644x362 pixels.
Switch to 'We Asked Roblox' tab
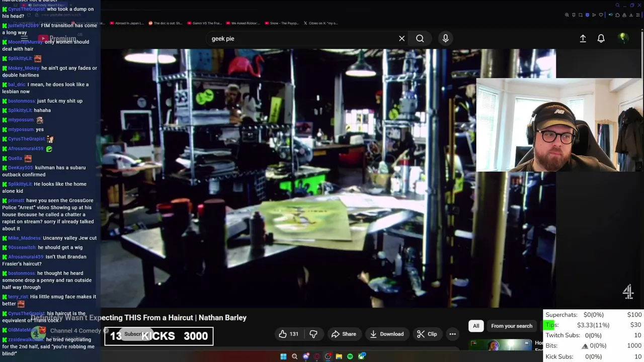243,23
